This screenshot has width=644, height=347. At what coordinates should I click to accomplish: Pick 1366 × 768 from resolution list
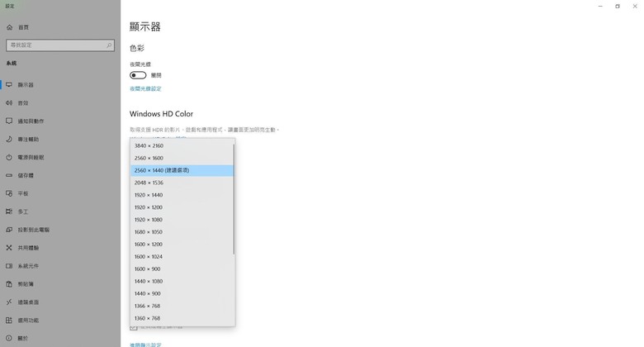(182, 306)
